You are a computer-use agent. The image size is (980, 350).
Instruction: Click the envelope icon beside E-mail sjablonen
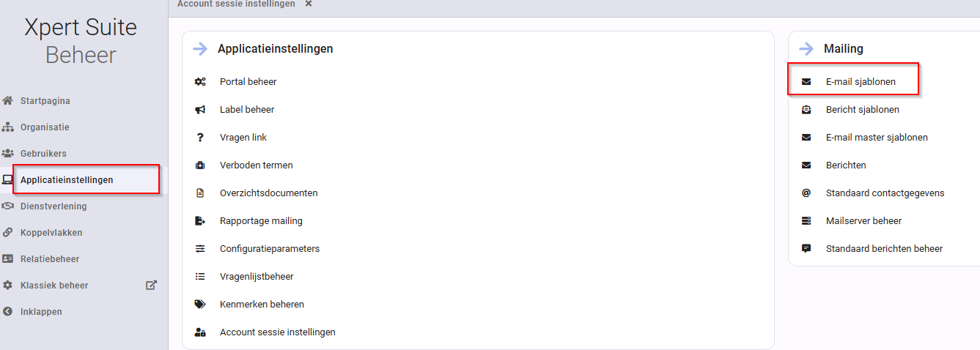[806, 82]
